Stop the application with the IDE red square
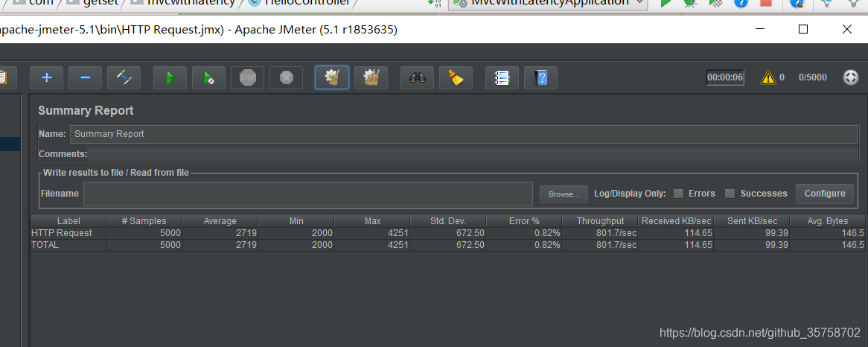Image resolution: width=868 pixels, height=347 pixels. coord(766,3)
